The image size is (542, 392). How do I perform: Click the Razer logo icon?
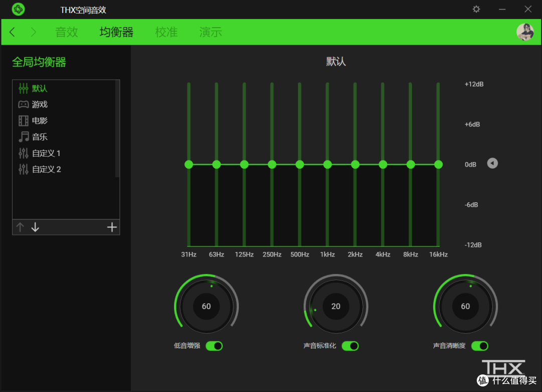tap(19, 10)
